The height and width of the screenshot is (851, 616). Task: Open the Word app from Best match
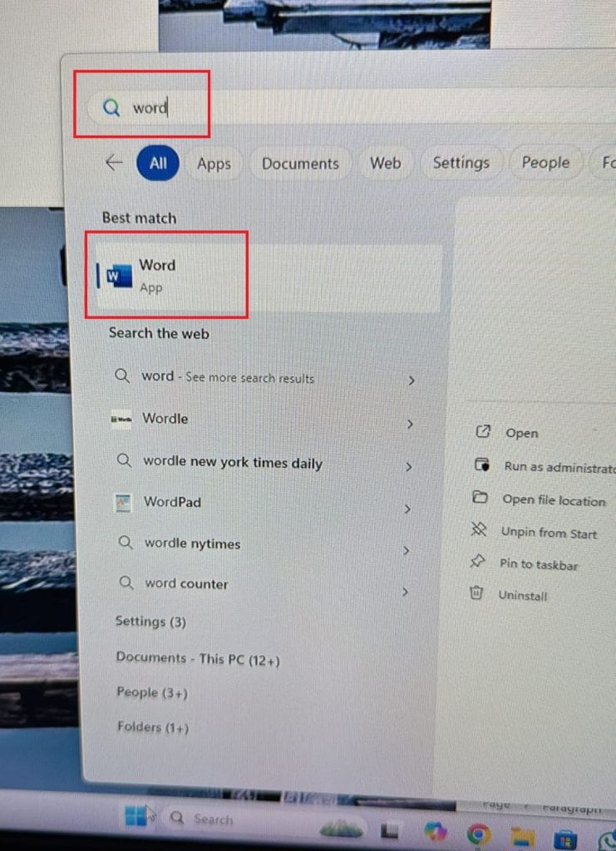pos(157,276)
